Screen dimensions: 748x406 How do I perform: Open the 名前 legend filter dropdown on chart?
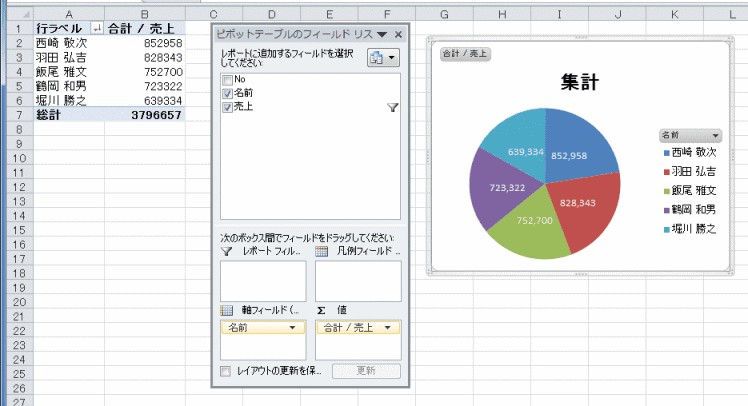tap(715, 135)
